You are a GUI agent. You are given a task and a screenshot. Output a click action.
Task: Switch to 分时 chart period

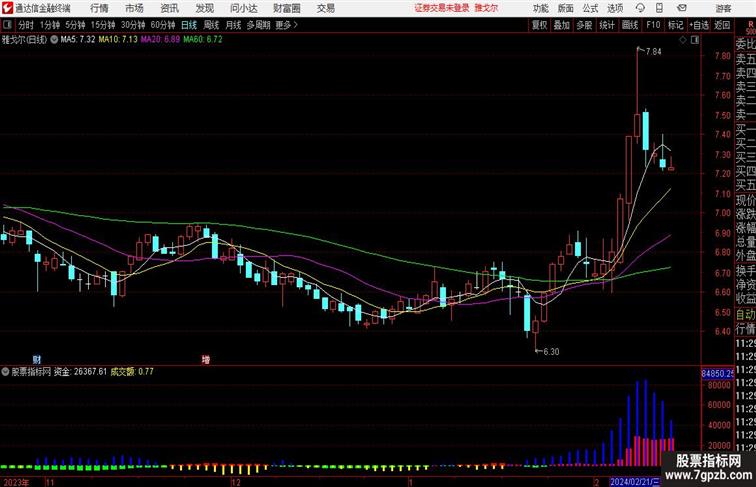pyautogui.click(x=26, y=25)
